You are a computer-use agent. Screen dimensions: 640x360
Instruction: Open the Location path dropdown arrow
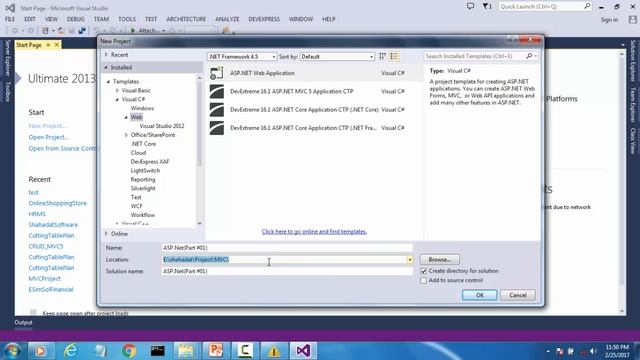pos(410,260)
